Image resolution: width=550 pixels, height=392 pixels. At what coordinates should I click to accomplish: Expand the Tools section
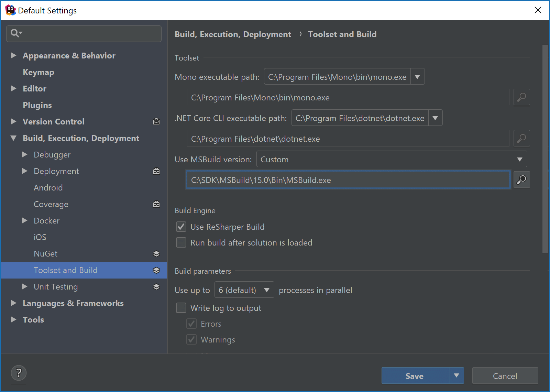click(x=13, y=319)
